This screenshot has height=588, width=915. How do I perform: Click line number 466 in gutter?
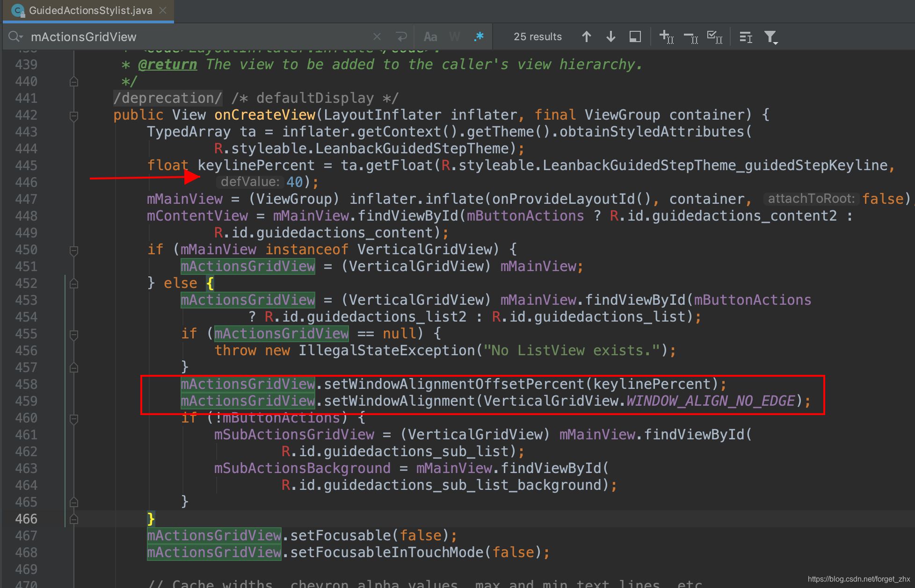tap(26, 519)
